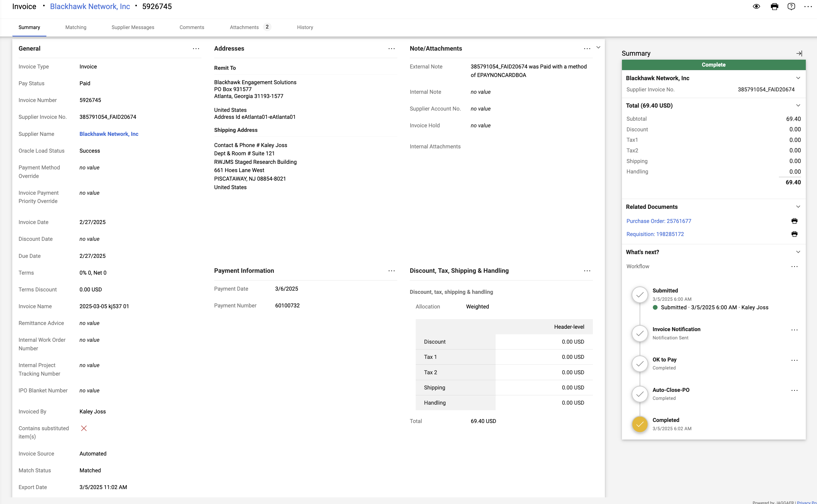Open the top-right page actions ellipsis menu
The image size is (817, 504).
(x=808, y=7)
